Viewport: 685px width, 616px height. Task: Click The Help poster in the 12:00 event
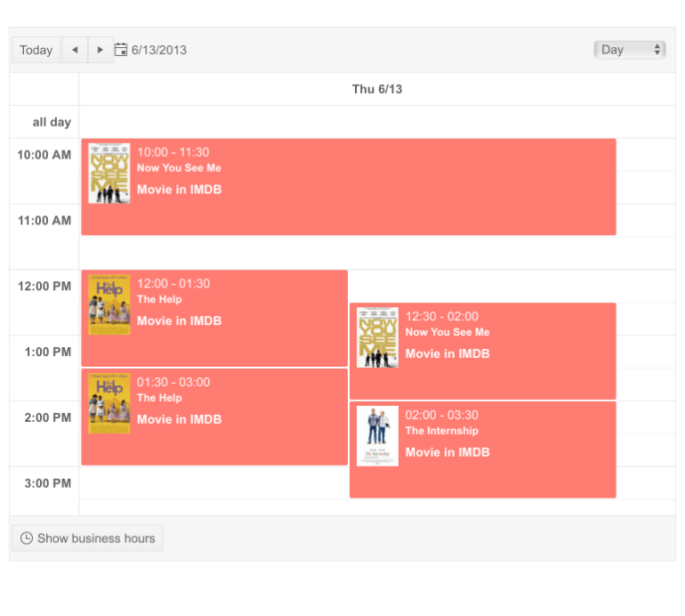point(109,304)
